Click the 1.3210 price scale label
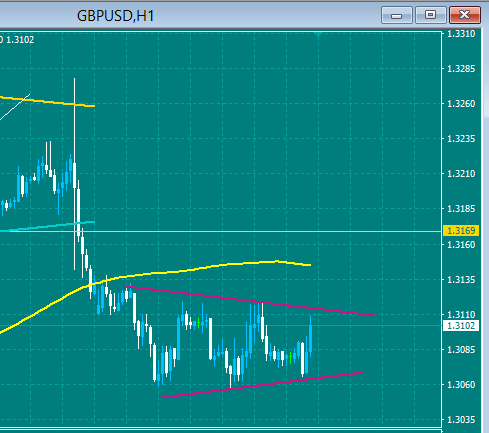 point(461,174)
